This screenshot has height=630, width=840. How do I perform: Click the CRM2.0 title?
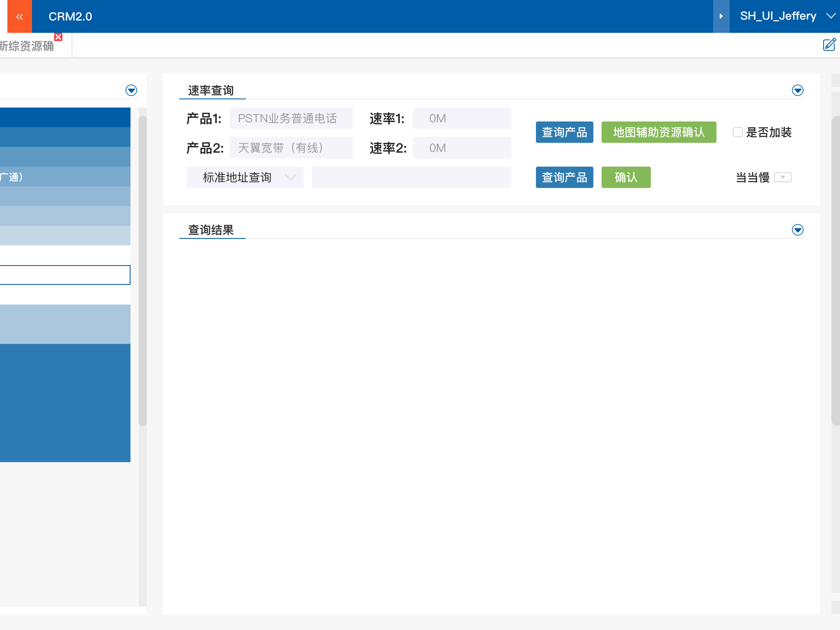[70, 16]
